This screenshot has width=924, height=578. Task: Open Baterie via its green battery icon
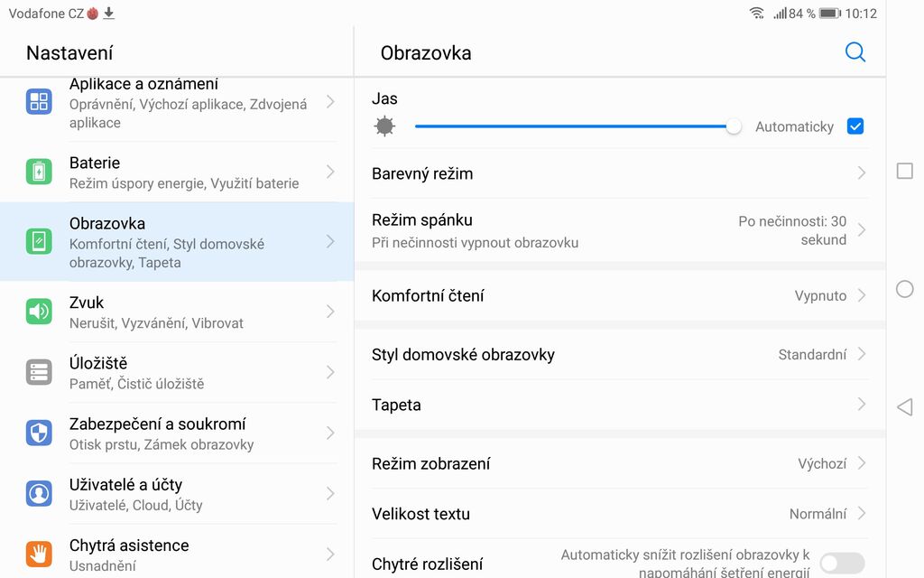(39, 172)
